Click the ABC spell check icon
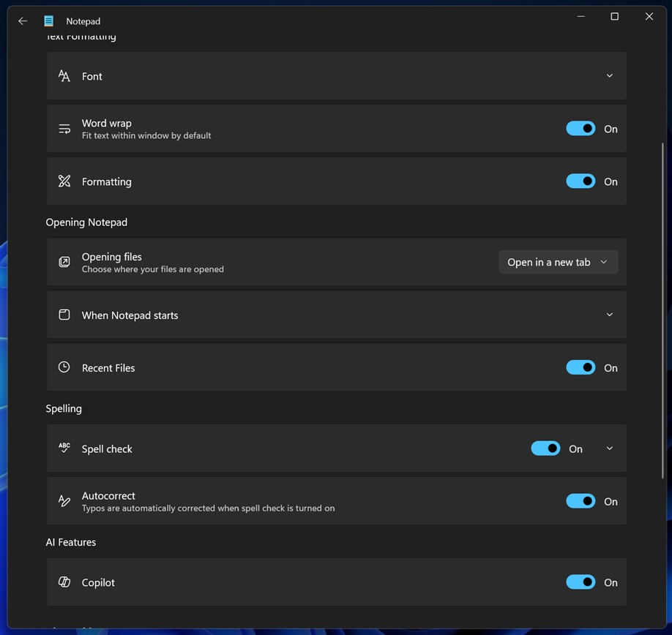Image resolution: width=672 pixels, height=635 pixels. pos(64,448)
